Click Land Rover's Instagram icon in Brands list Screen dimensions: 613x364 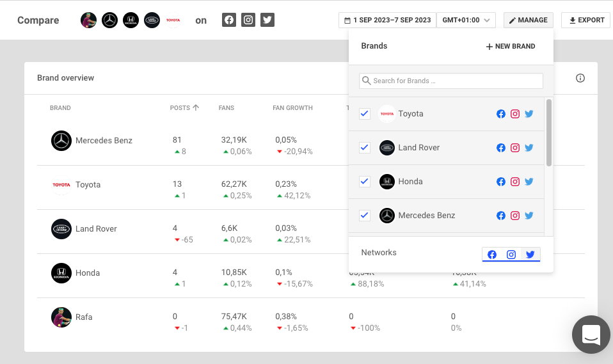click(515, 148)
